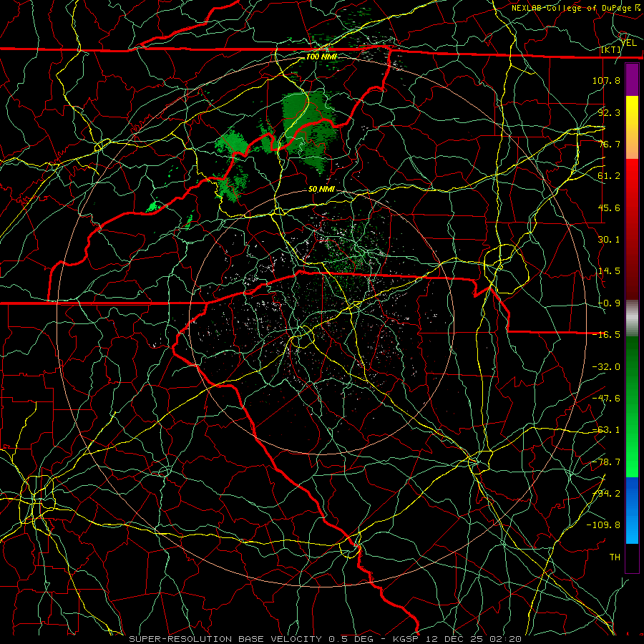This screenshot has height=644, width=644.
Task: Click the 100 NMI range ring label
Action: coord(321,57)
